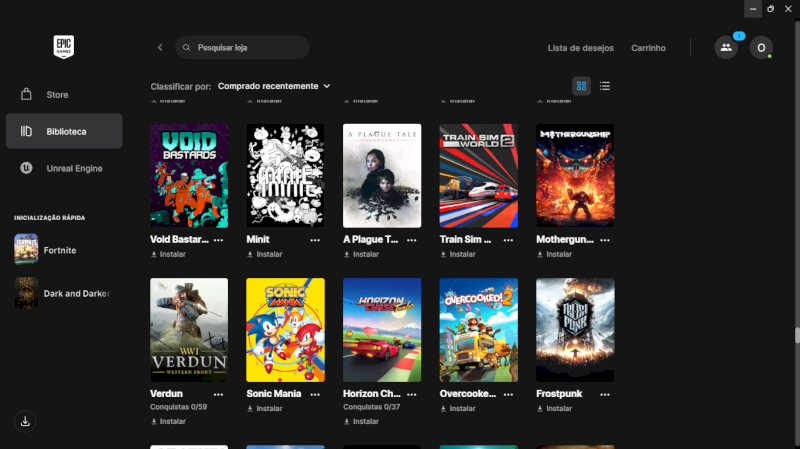Open options menu for Void Bastards
800x449 pixels.
click(x=218, y=240)
